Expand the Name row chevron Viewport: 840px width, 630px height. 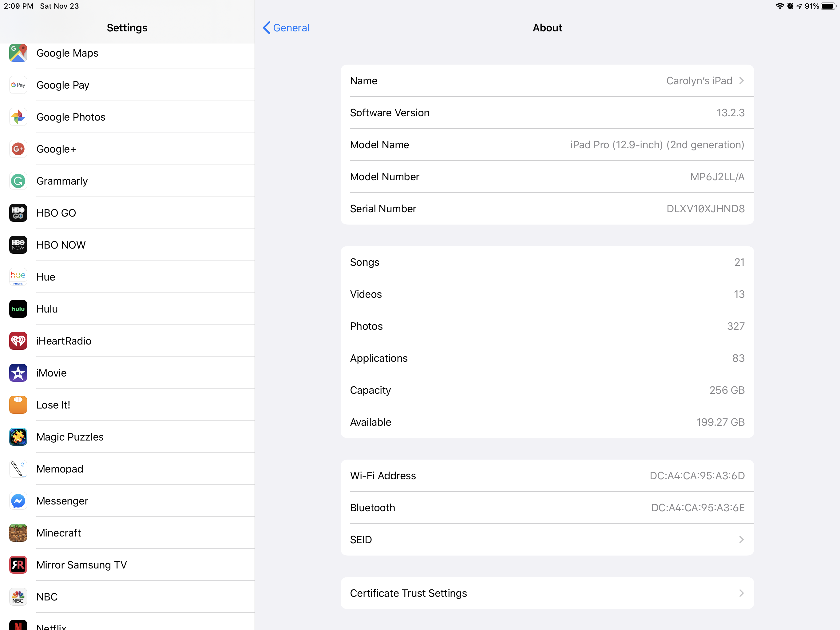[741, 81]
